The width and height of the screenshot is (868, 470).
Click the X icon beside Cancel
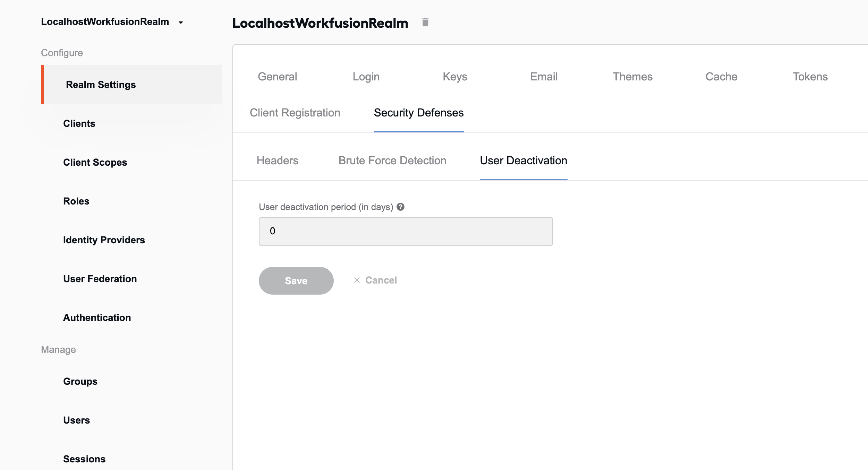pos(357,280)
